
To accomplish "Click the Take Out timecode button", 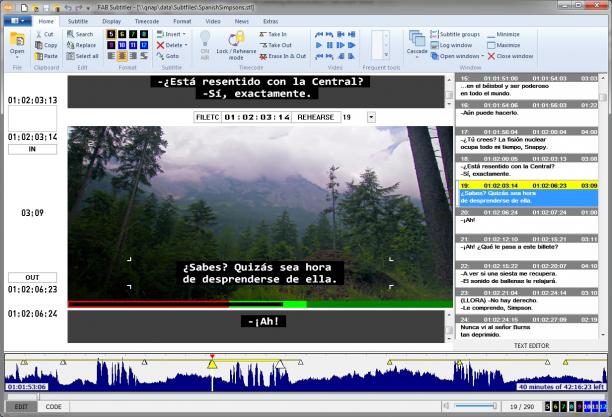I will 276,45.
